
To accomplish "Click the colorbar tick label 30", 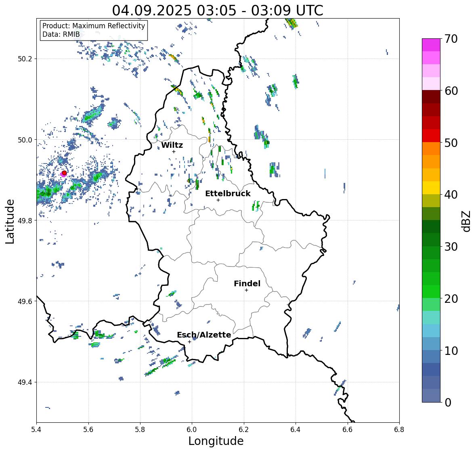I will click(x=451, y=247).
